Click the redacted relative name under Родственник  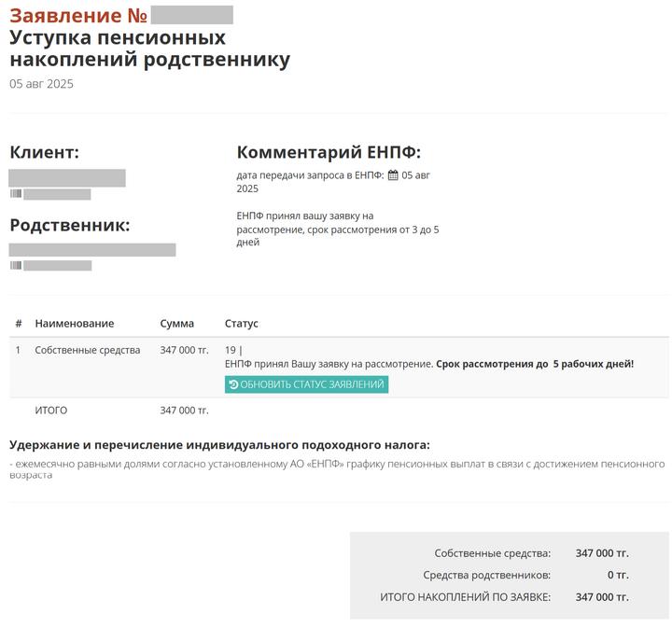(92, 250)
